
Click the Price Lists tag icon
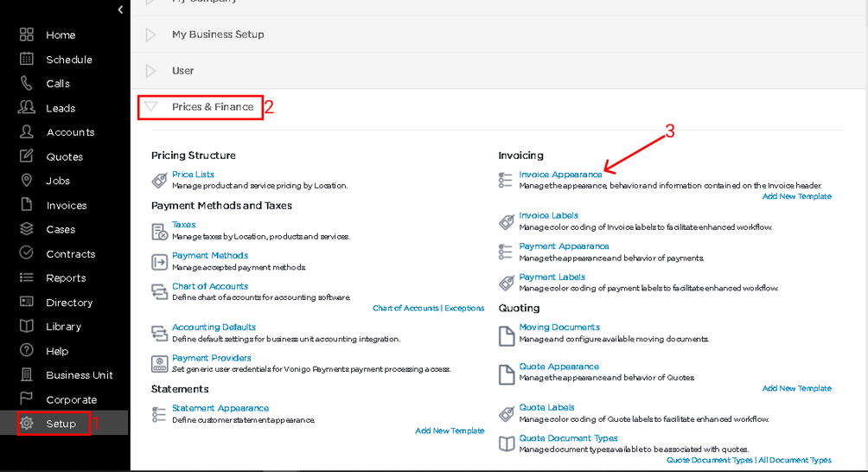[159, 180]
